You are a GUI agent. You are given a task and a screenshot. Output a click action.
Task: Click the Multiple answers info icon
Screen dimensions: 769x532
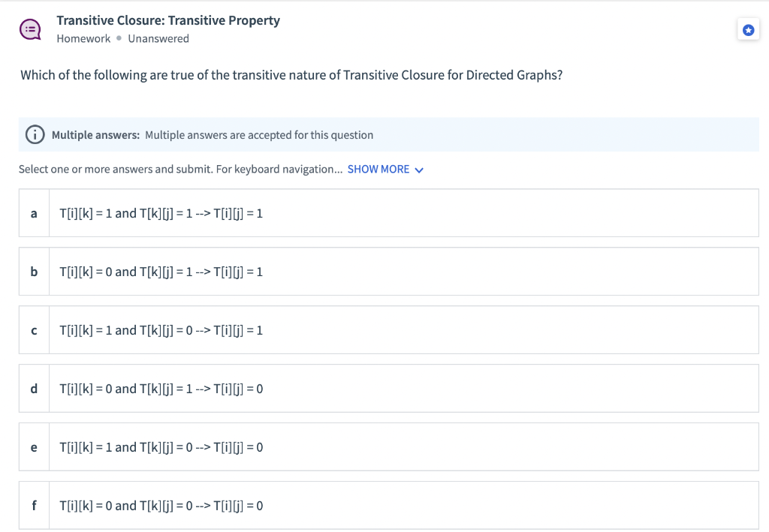[35, 134]
